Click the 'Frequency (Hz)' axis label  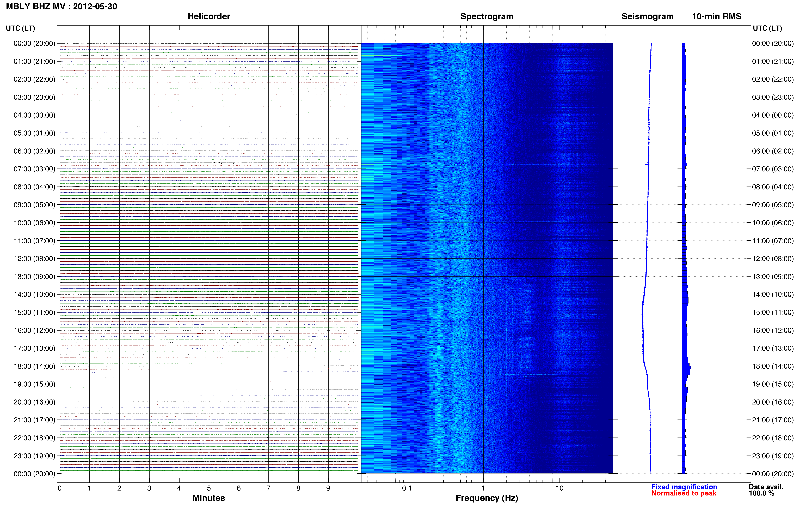point(487,498)
